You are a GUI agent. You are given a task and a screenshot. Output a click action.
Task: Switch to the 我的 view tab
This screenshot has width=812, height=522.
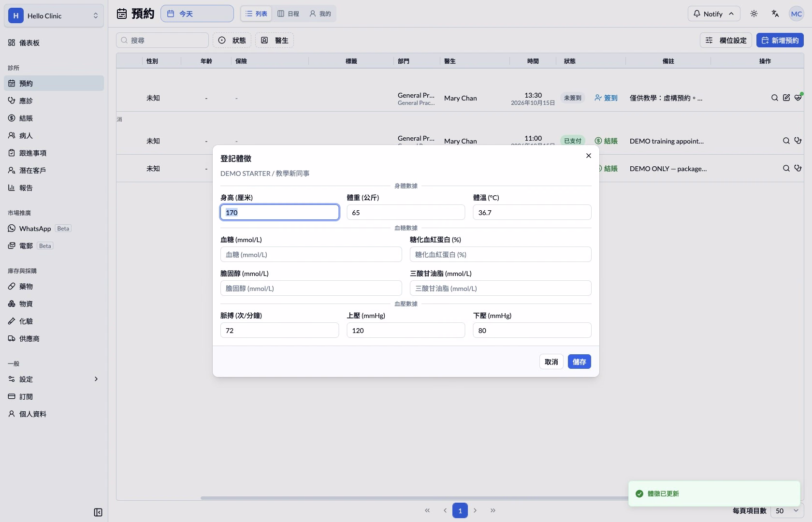pyautogui.click(x=320, y=14)
